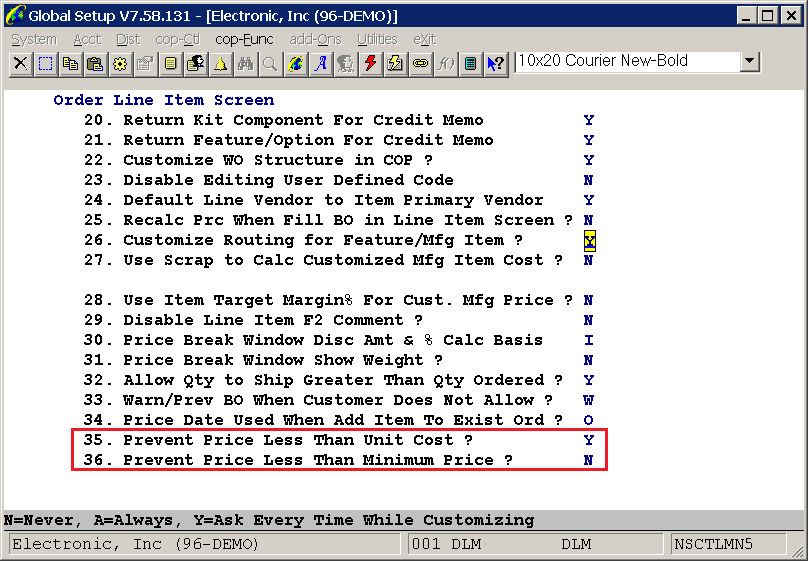808x561 pixels.
Task: Click the highlighted Y for Customize Routing
Action: click(x=590, y=241)
